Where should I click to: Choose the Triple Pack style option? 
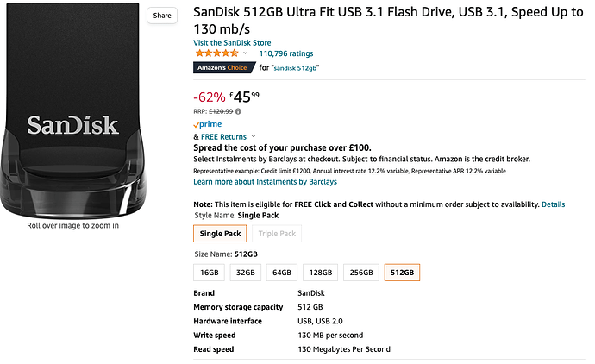point(277,234)
